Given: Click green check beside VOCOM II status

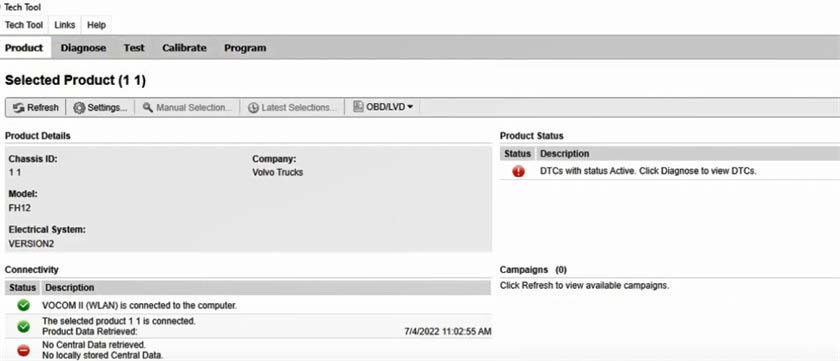Looking at the screenshot, I should click(23, 305).
